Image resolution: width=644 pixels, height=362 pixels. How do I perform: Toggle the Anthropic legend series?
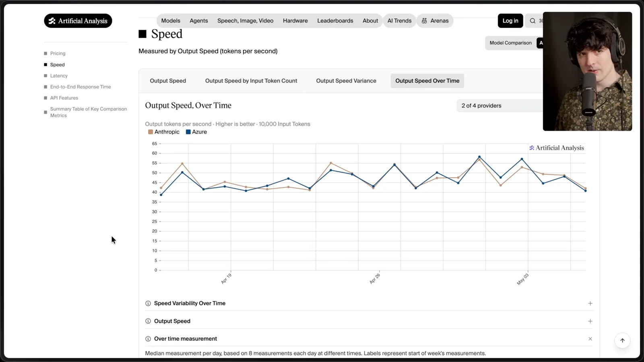(x=164, y=132)
